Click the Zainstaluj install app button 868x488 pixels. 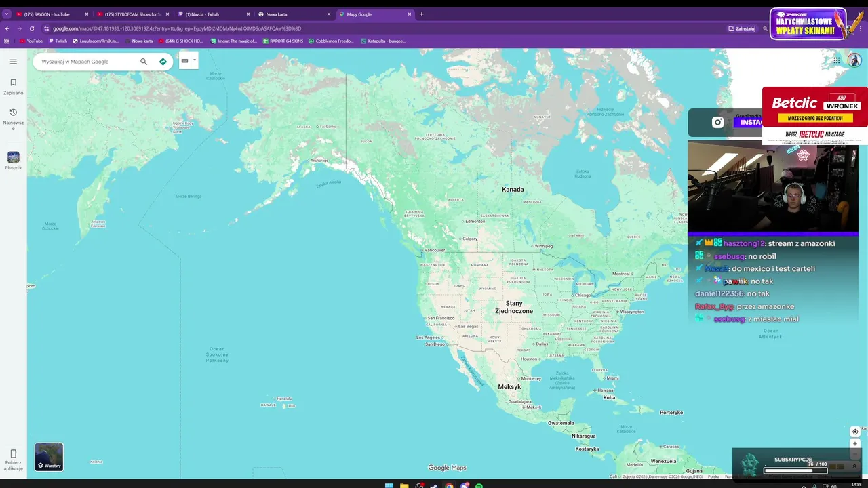click(742, 28)
